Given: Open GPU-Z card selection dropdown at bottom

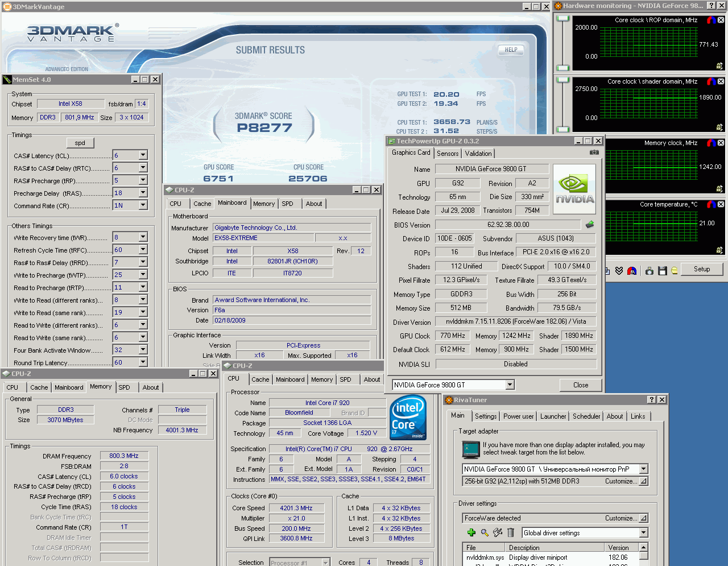Looking at the screenshot, I should [510, 385].
